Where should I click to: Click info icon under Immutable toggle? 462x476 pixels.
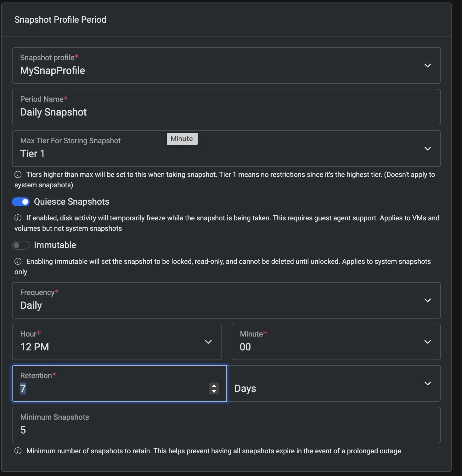click(18, 262)
